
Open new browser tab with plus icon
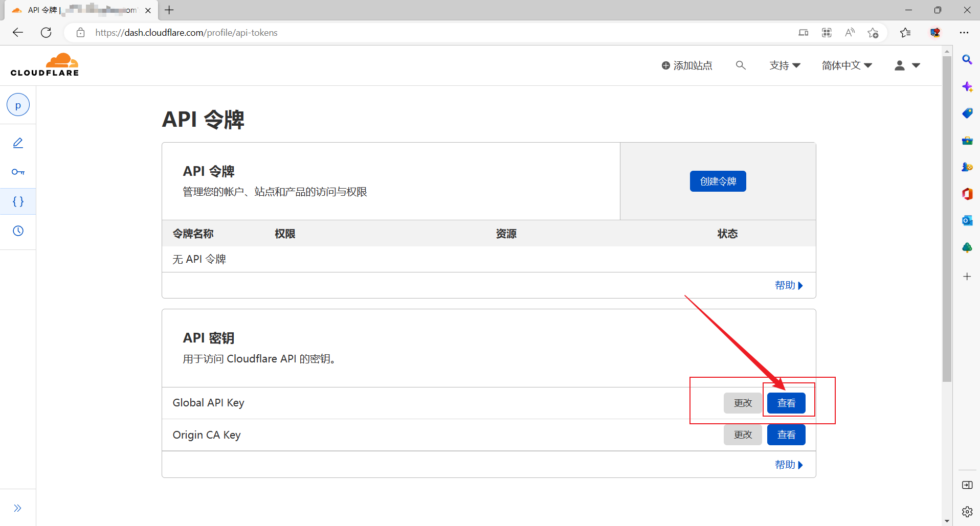(169, 10)
